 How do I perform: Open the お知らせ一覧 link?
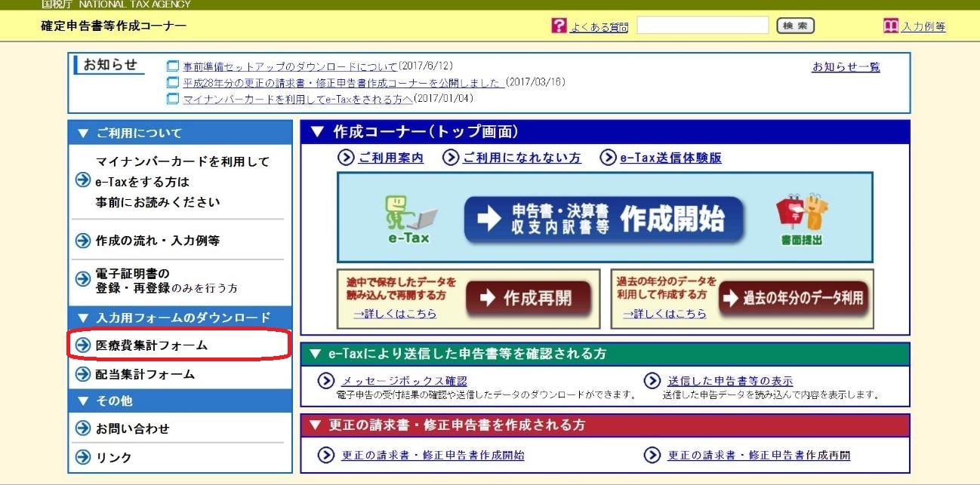(846, 67)
